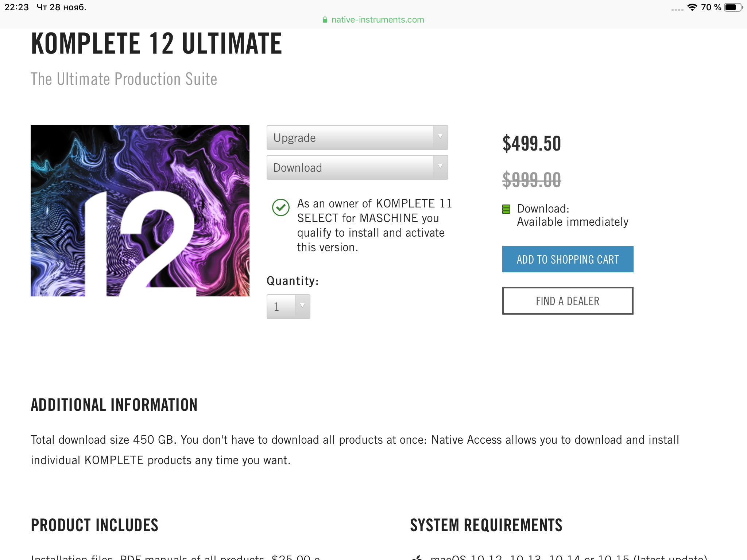Click the Find a Dealer button

[x=568, y=301]
